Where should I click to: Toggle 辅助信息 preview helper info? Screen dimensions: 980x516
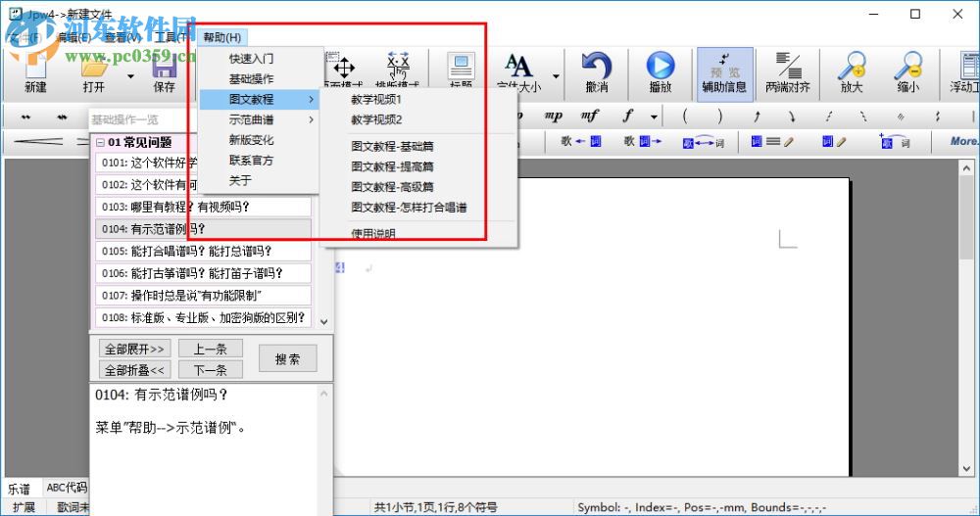coord(724,73)
